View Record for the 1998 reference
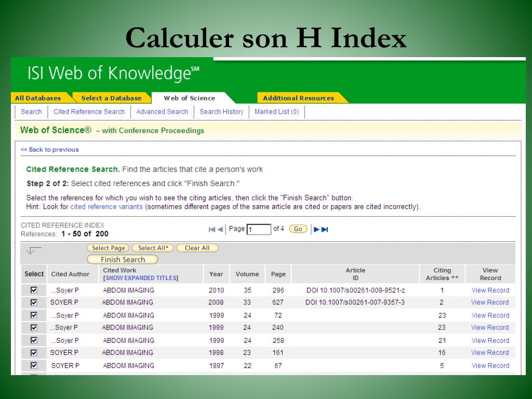Viewport: 532px width, 399px height. click(490, 353)
